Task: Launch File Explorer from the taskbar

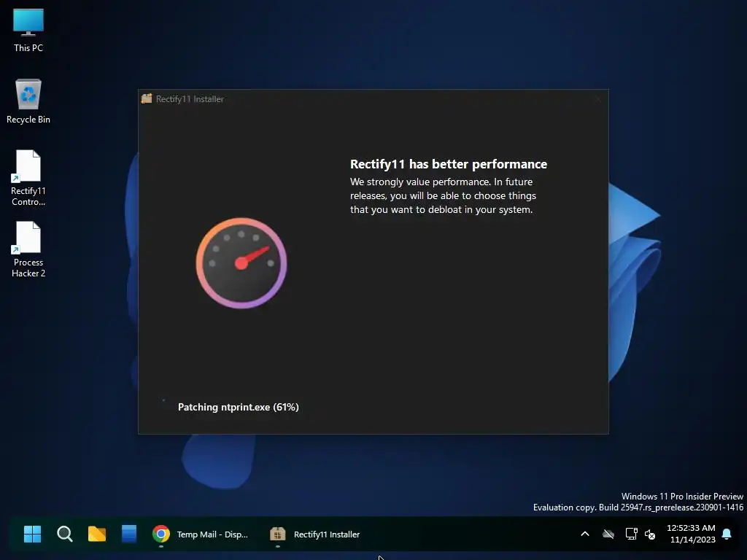Action: [97, 534]
